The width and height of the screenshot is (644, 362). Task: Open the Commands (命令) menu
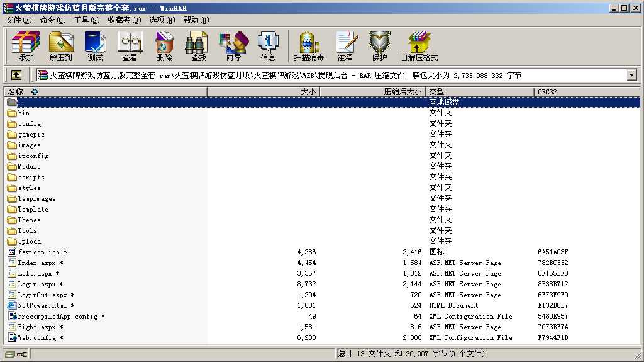point(53,20)
